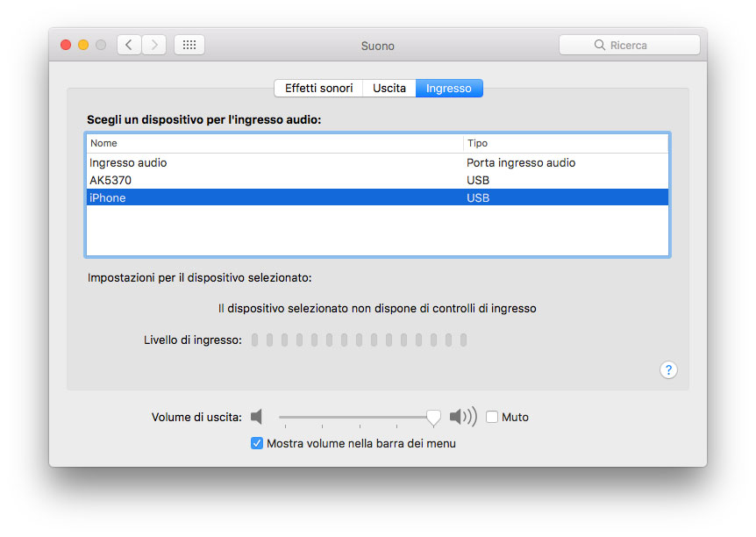Select the Ingresso tab
This screenshot has height=537, width=756.
tap(449, 89)
